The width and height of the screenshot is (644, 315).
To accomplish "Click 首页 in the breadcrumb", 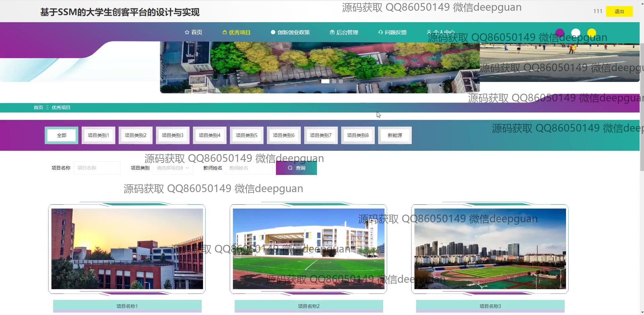I will pyautogui.click(x=38, y=107).
